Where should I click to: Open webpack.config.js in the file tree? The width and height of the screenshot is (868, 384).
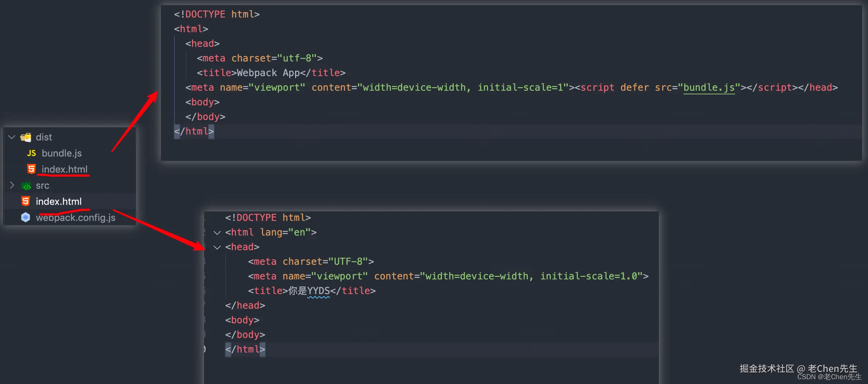coord(76,218)
